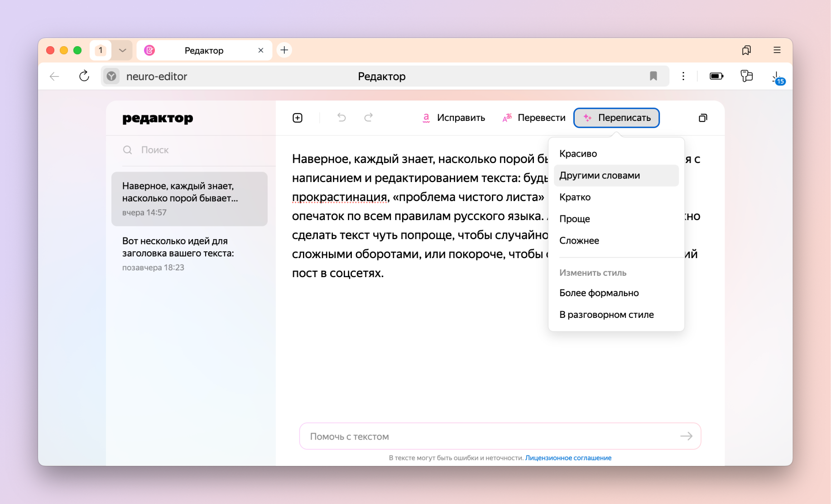The height and width of the screenshot is (504, 831).
Task: Bookmark the neuro-editor page
Action: (x=653, y=76)
